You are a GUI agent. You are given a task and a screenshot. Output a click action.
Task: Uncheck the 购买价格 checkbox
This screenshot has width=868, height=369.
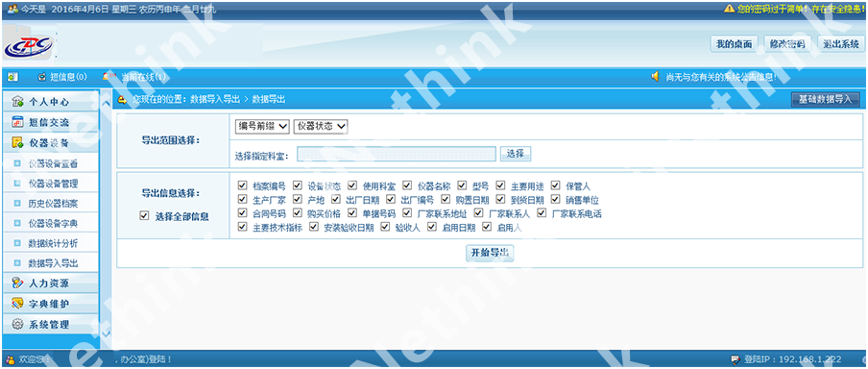tap(297, 212)
